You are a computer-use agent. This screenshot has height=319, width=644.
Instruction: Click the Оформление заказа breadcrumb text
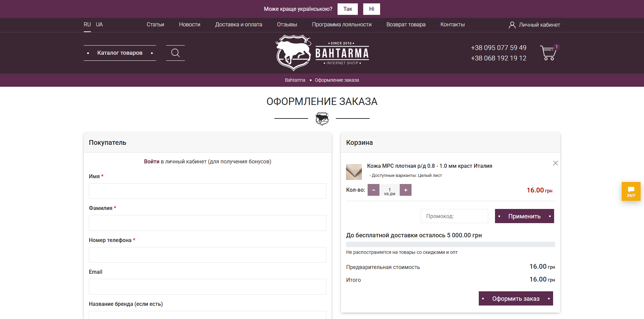(337, 80)
